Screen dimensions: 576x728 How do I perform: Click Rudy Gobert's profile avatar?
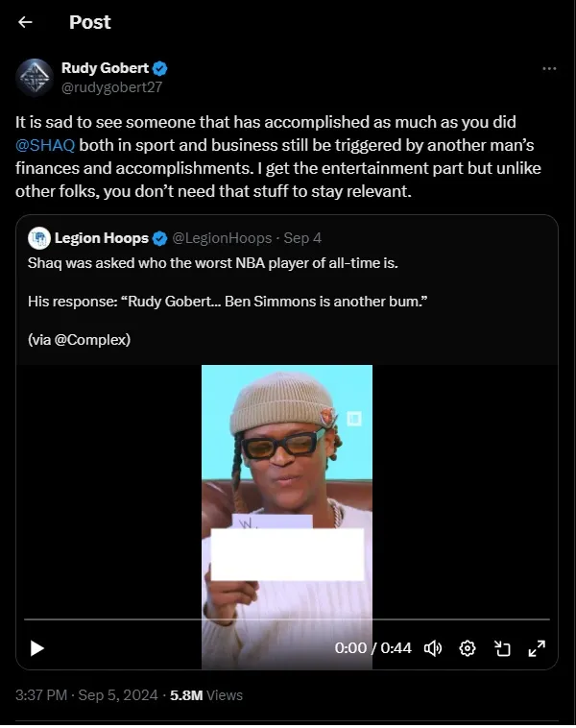pos(35,78)
